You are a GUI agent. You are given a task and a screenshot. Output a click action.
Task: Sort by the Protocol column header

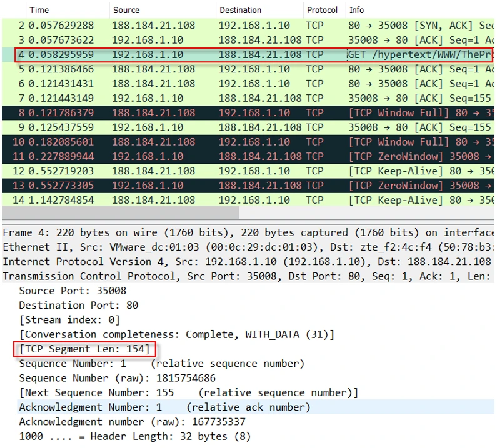(322, 10)
